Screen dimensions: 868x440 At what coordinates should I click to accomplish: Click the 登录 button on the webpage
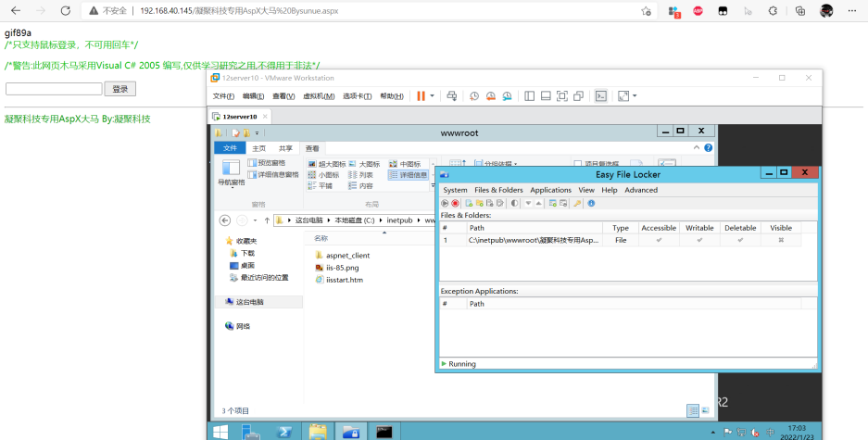(120, 89)
